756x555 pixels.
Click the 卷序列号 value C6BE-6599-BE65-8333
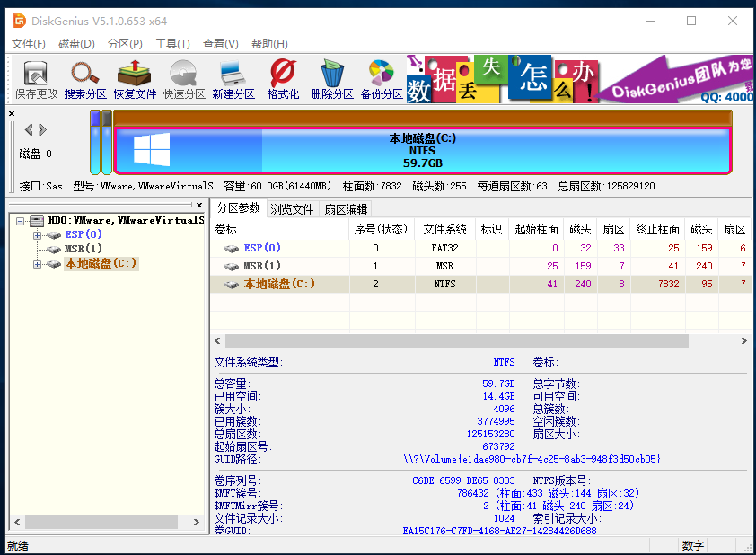[x=463, y=480]
